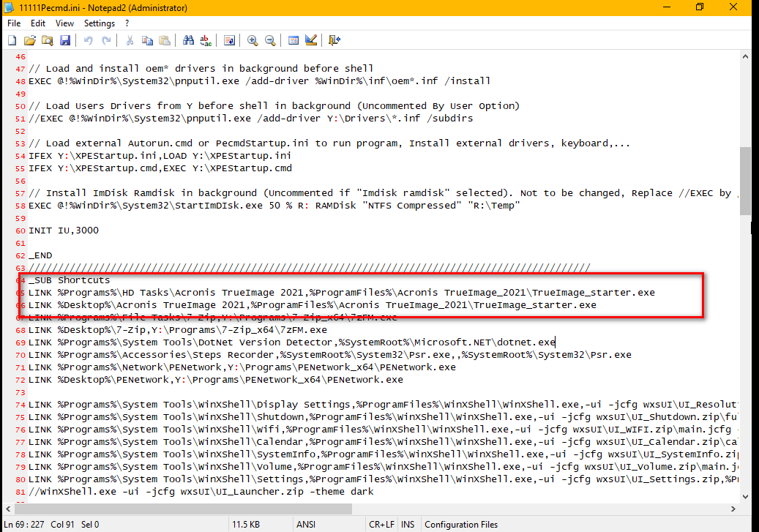Cut selection using the scissors icon
759x532 pixels.
click(x=130, y=41)
